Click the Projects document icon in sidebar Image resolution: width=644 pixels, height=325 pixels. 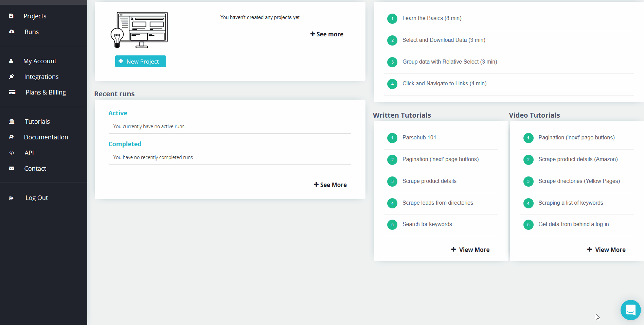click(x=11, y=16)
